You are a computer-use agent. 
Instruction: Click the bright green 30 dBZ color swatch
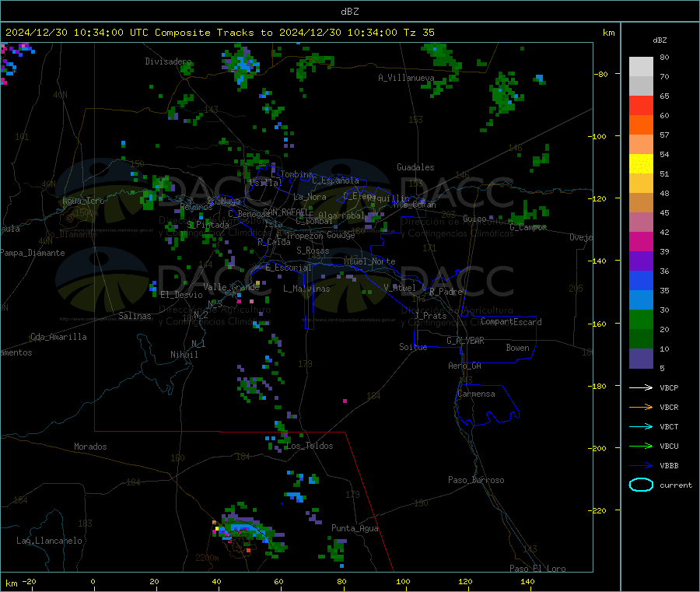point(641,319)
